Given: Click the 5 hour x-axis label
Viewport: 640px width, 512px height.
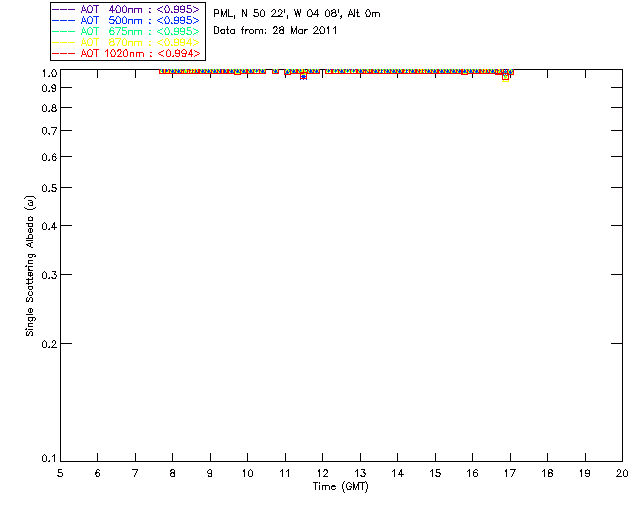Looking at the screenshot, I should pyautogui.click(x=60, y=473).
